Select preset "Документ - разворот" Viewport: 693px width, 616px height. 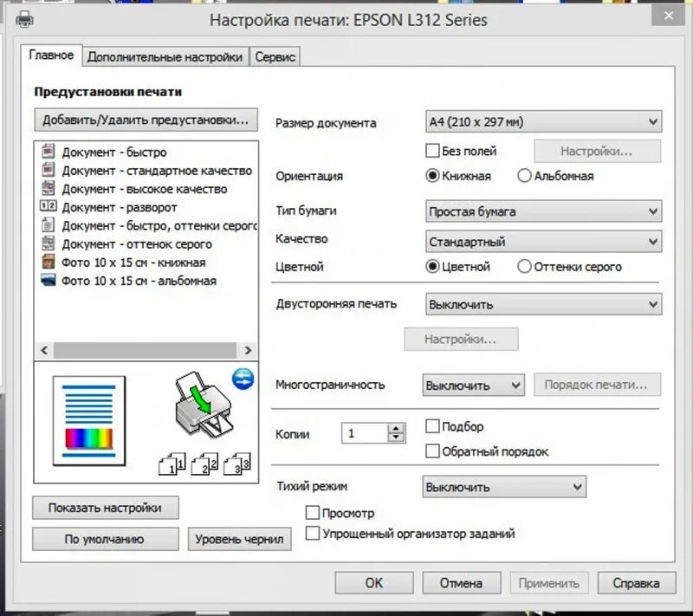[x=120, y=207]
